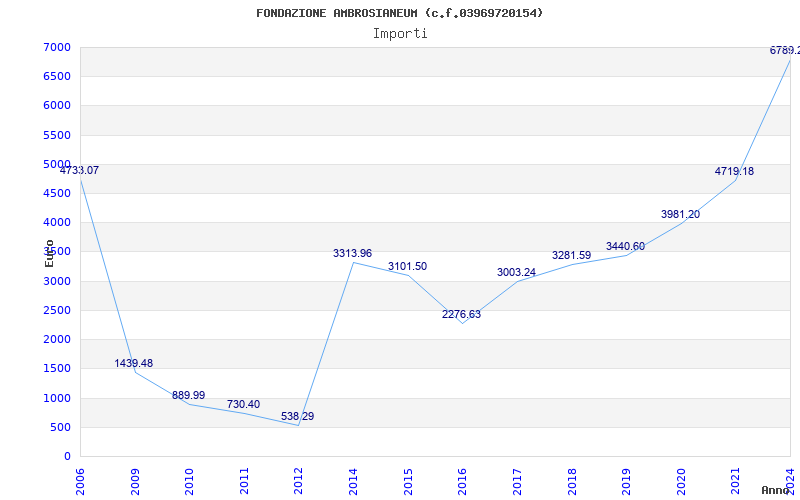The width and height of the screenshot is (800, 500).
Task: Select the 3101.50 data label
Action: pyautogui.click(x=407, y=266)
